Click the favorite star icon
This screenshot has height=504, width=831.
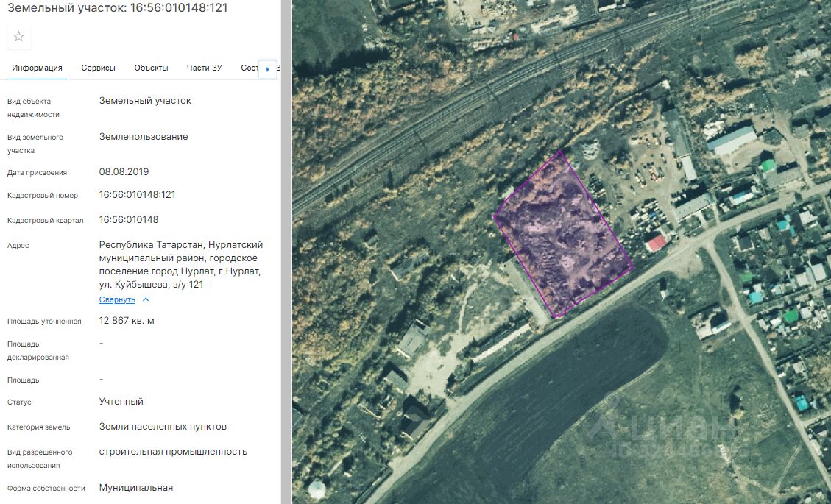pos(18,37)
